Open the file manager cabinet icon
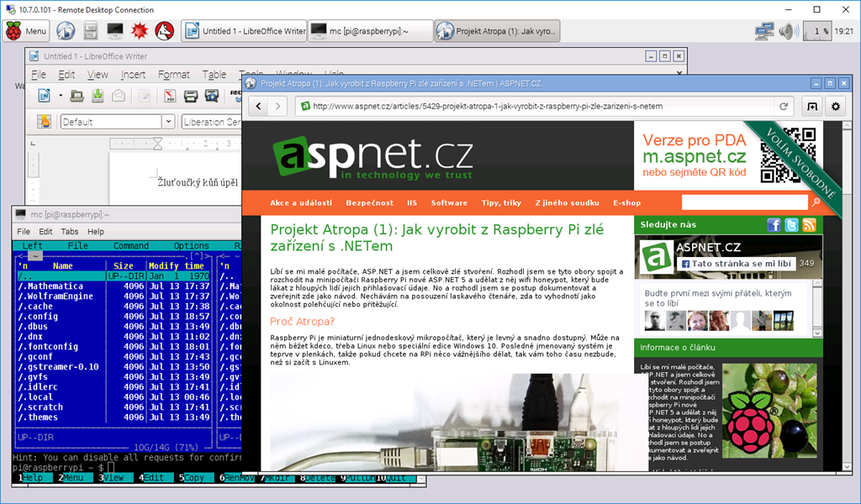This screenshot has height=504, width=861. coord(91,31)
